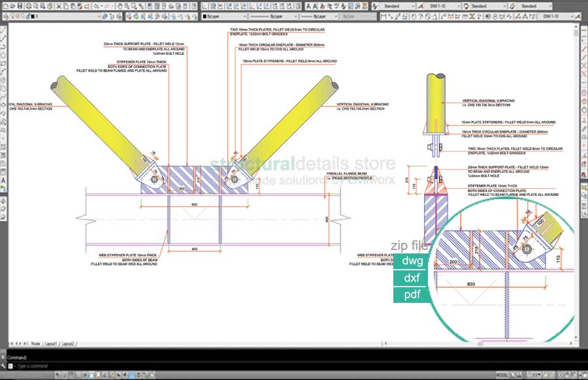This screenshot has width=588, height=380.
Task: Save the drawing using Save icon
Action: pos(20,6)
